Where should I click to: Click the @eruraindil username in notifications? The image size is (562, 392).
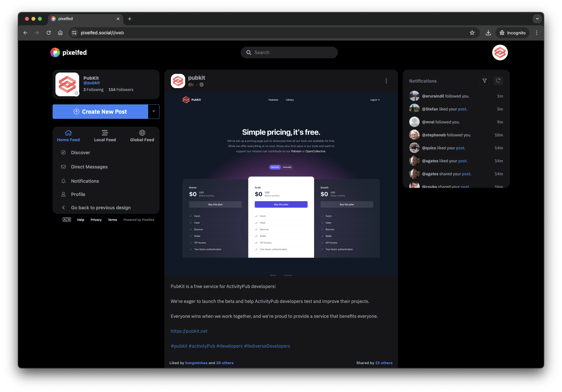[433, 96]
